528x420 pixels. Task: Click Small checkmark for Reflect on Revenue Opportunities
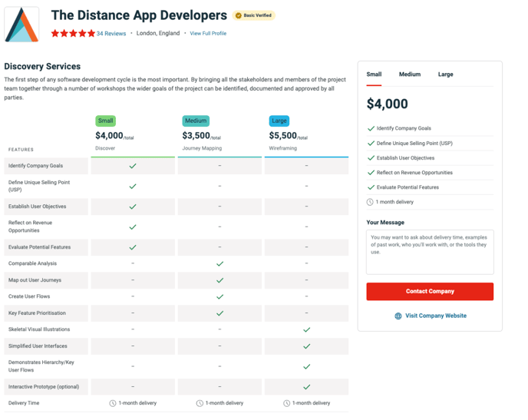click(x=133, y=227)
